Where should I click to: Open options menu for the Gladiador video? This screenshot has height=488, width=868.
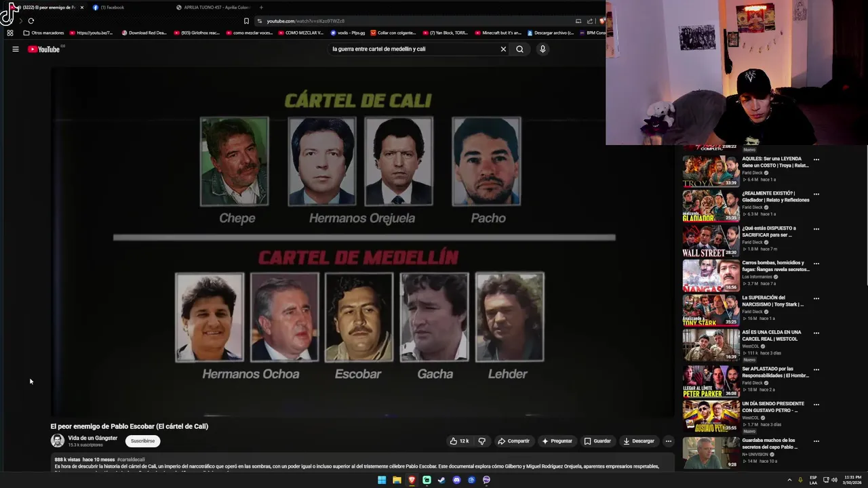(x=816, y=195)
